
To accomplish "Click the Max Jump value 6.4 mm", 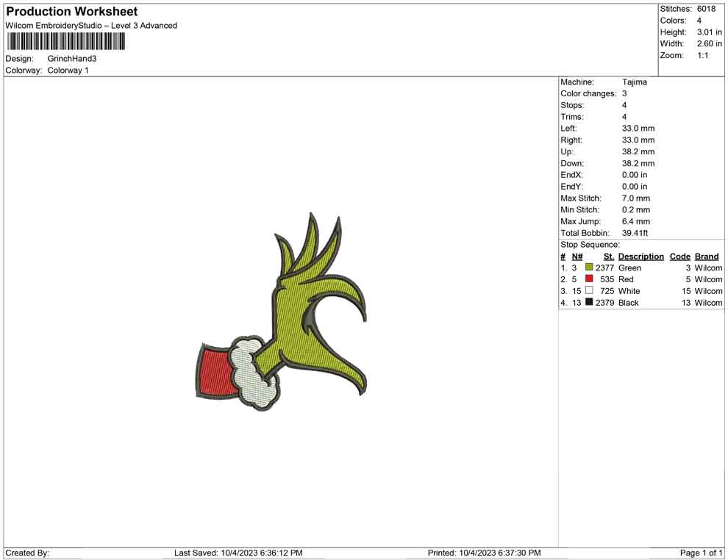I will [636, 221].
